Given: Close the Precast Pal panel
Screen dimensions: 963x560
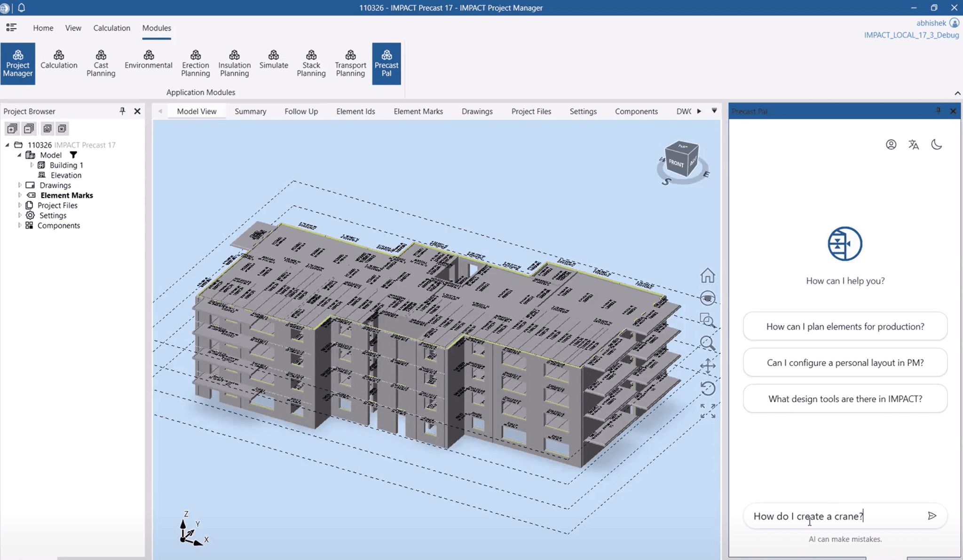Looking at the screenshot, I should click(953, 111).
